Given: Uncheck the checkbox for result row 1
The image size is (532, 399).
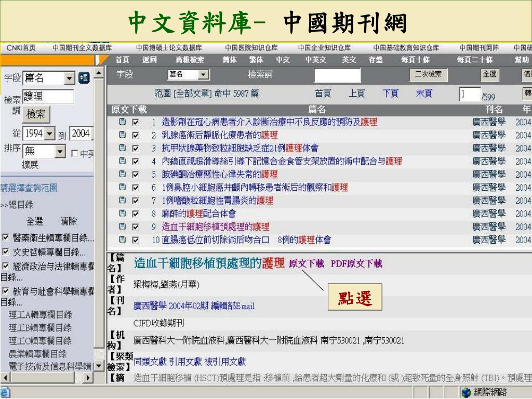Looking at the screenshot, I should click(136, 122).
